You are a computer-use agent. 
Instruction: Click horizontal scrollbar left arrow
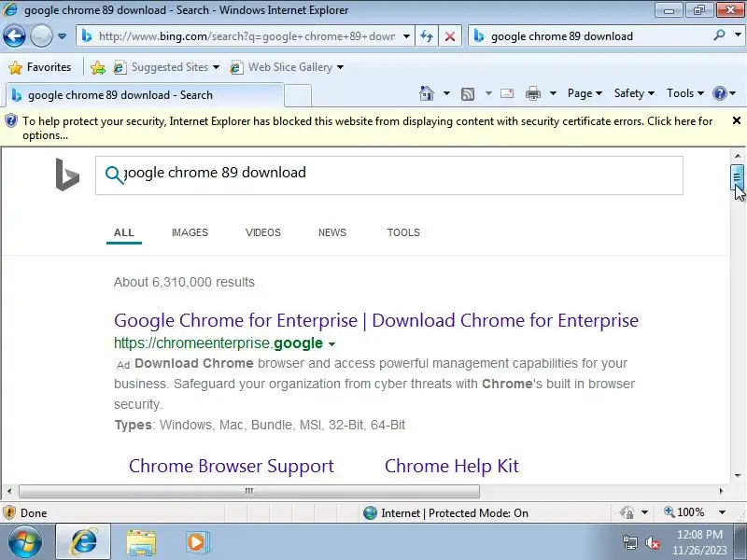(x=9, y=491)
